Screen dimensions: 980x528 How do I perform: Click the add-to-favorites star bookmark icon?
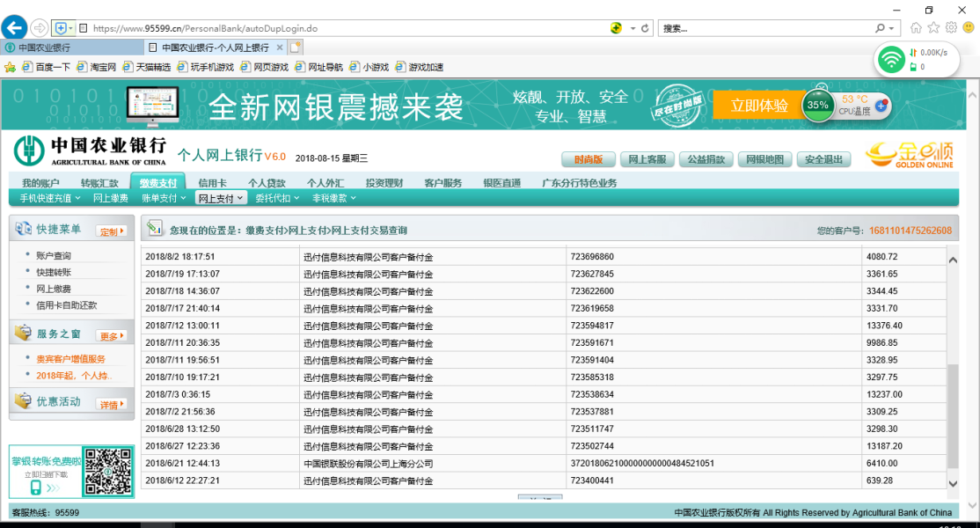10,67
